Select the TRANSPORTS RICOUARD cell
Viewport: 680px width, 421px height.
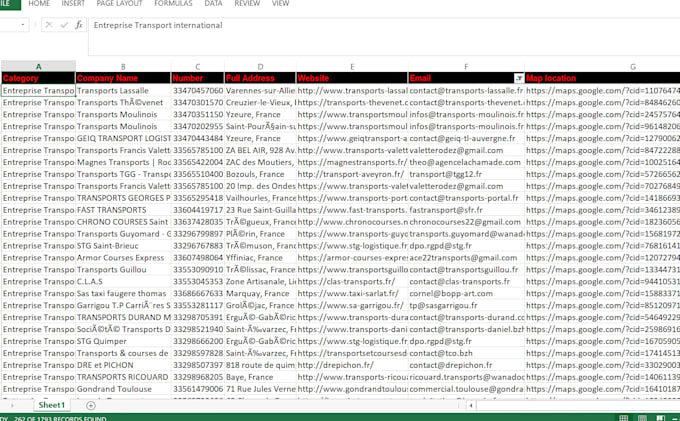tap(123, 377)
